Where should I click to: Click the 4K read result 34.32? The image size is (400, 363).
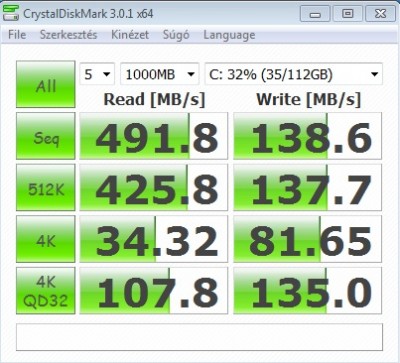point(154,239)
